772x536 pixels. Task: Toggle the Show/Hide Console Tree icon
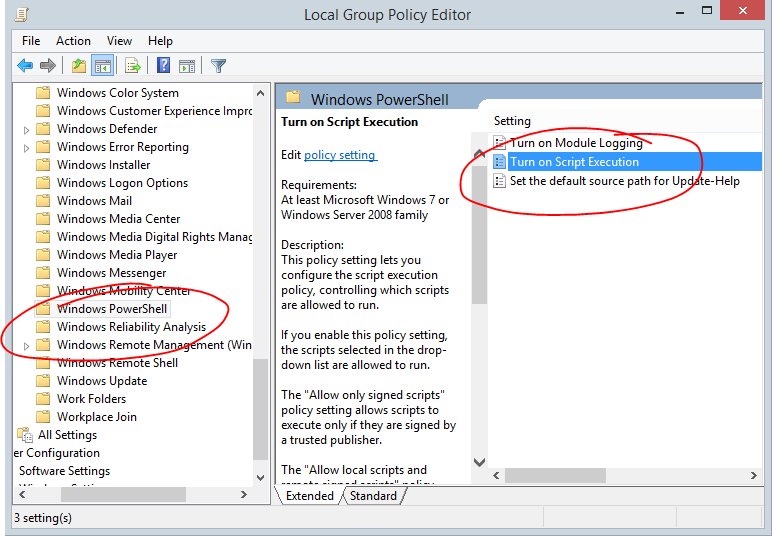point(102,65)
